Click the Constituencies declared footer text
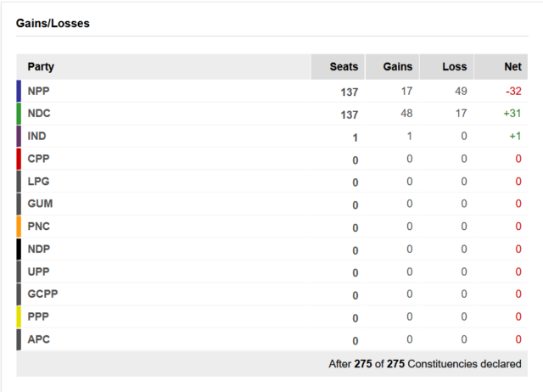This screenshot has width=543, height=392. [x=425, y=364]
